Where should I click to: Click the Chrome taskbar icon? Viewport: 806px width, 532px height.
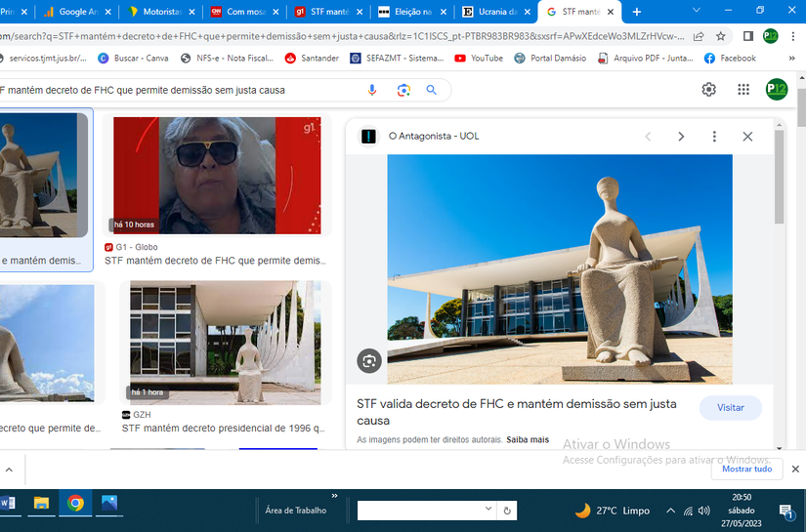point(75,503)
